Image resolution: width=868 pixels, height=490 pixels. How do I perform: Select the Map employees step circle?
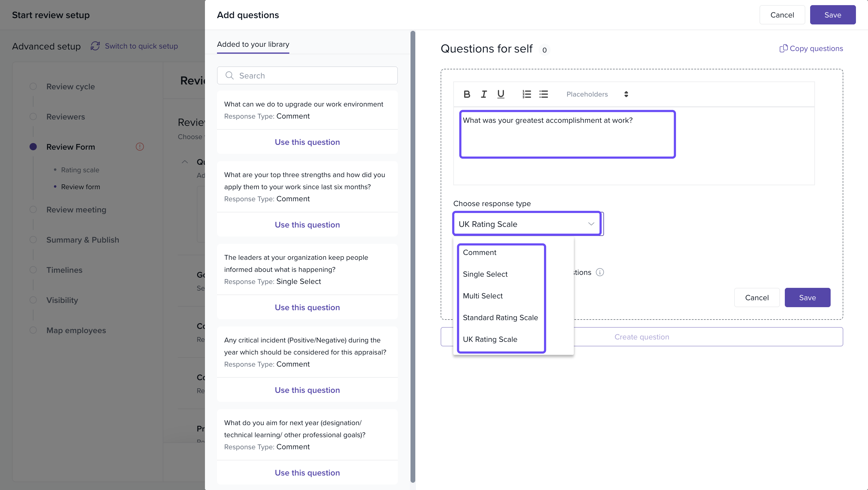click(33, 330)
